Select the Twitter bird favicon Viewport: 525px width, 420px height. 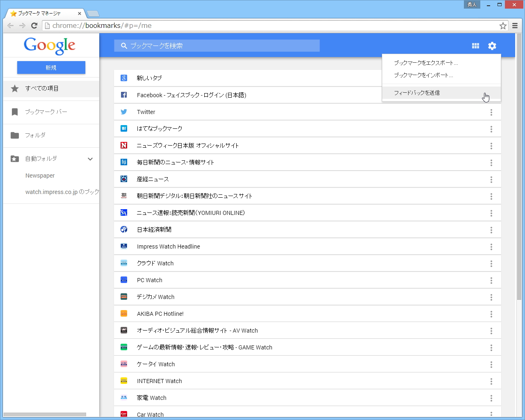click(123, 112)
